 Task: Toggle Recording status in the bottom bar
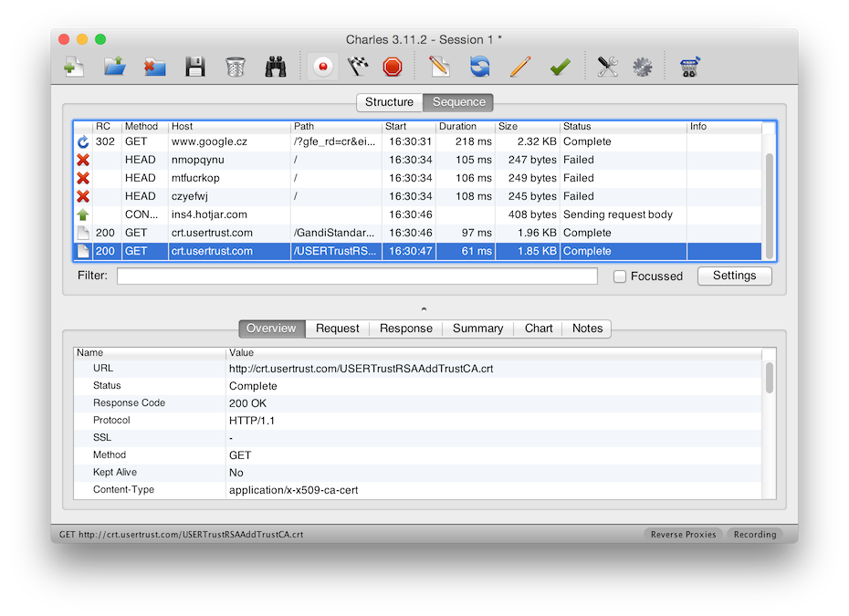pyautogui.click(x=754, y=535)
